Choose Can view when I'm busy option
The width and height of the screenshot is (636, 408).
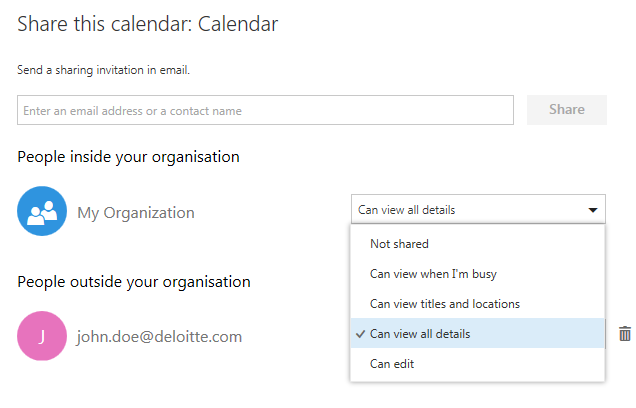(433, 274)
